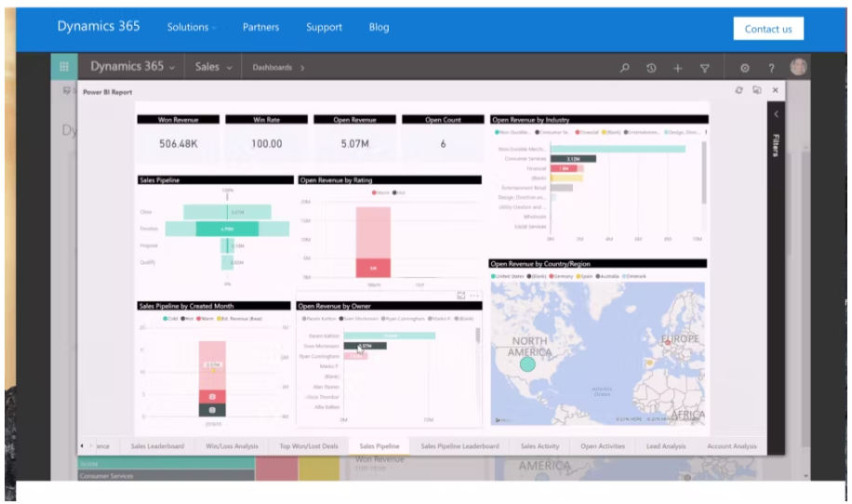Open the settings gear icon
This screenshot has width=852, height=504.
click(x=745, y=68)
